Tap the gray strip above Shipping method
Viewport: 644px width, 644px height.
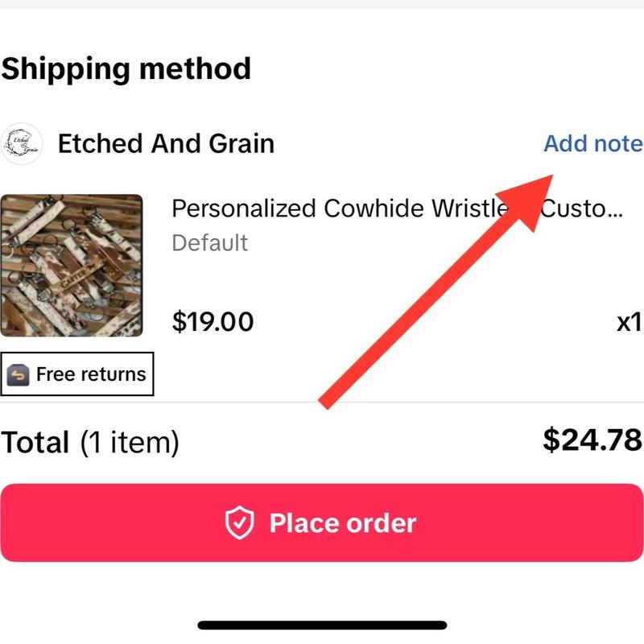click(x=322, y=4)
